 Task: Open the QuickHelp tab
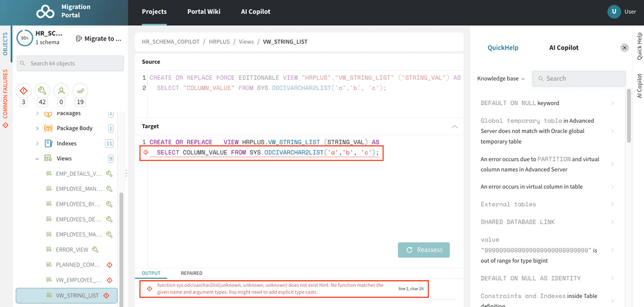tap(503, 48)
